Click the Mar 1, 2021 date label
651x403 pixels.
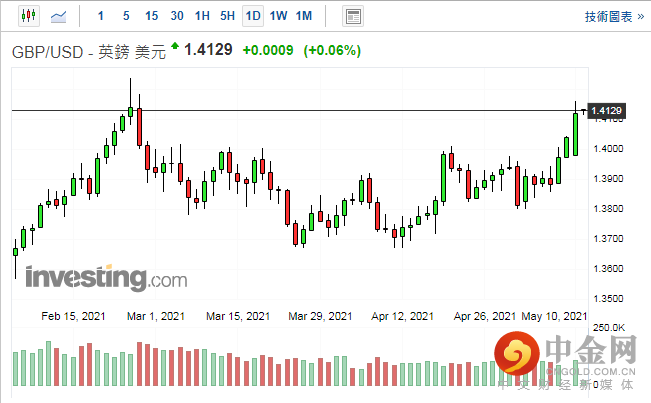156,316
